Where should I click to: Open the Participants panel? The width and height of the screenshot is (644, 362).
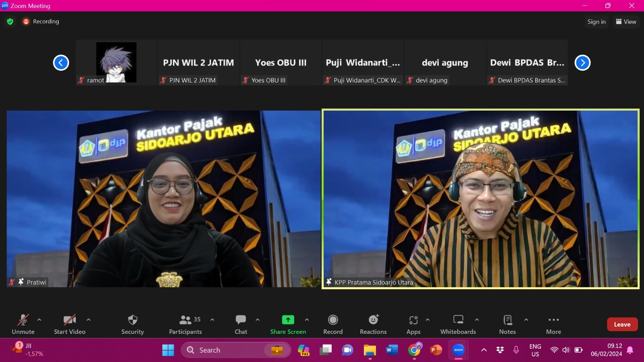pos(186,320)
